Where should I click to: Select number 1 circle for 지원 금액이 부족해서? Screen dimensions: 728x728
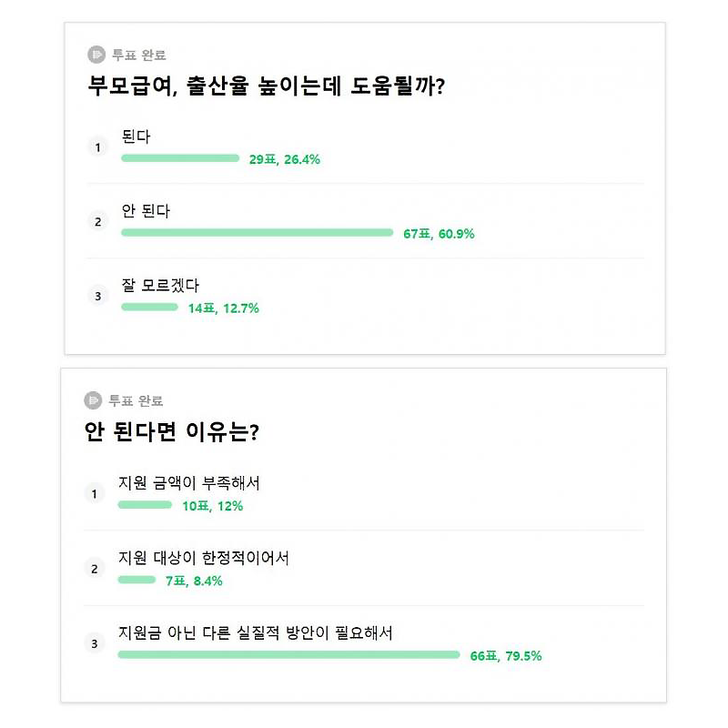95,494
